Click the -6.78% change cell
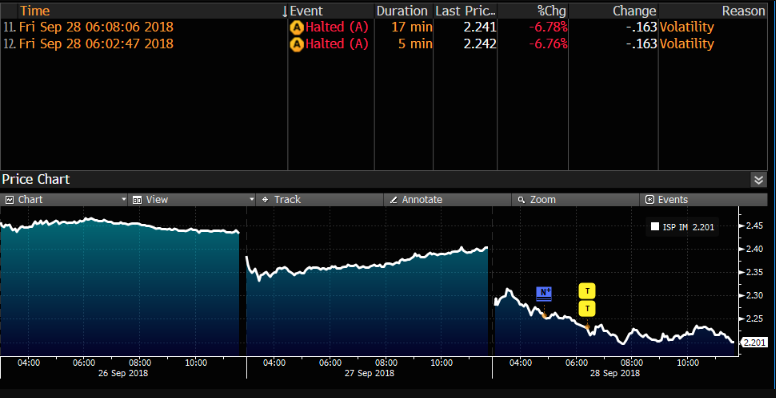This screenshot has width=776, height=398. 548,27
